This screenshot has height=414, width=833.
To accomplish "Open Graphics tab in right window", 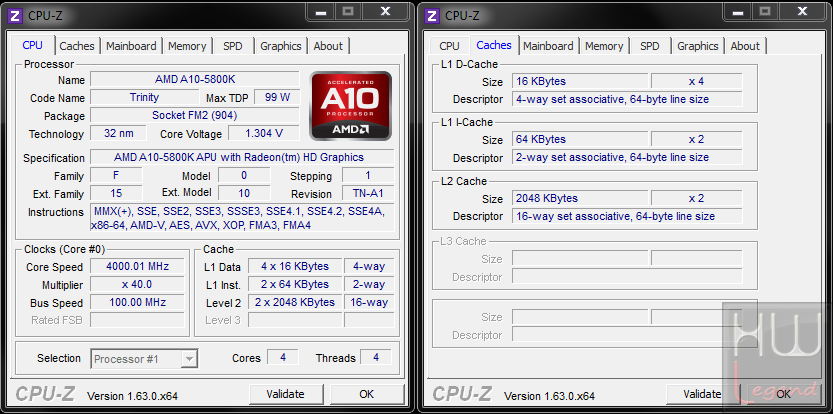I will coord(698,46).
